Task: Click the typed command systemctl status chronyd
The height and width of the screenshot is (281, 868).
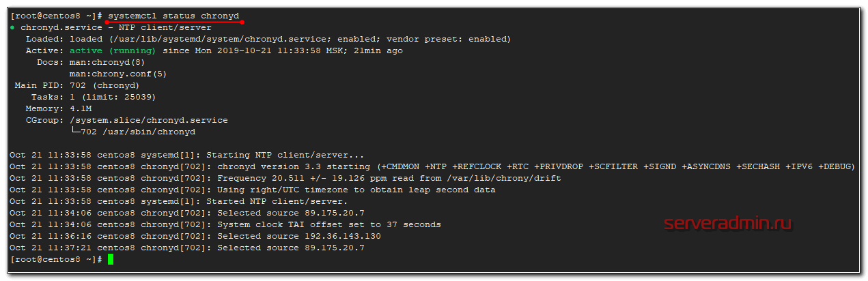Action: (174, 16)
